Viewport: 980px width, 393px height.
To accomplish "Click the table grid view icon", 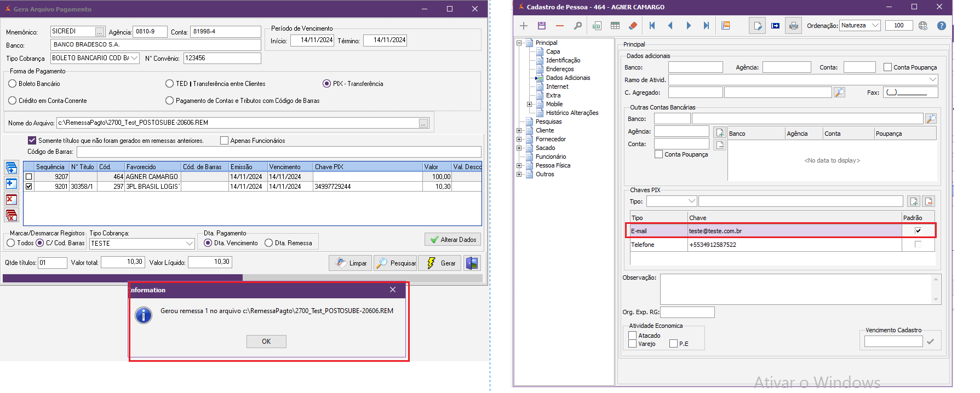I will 615,26.
